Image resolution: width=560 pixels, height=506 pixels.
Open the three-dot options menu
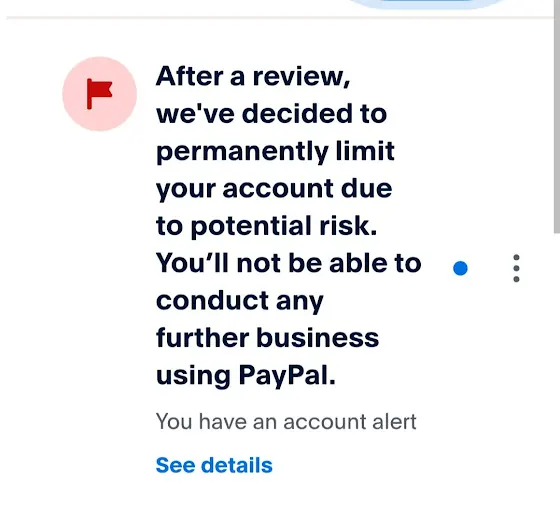pos(516,268)
